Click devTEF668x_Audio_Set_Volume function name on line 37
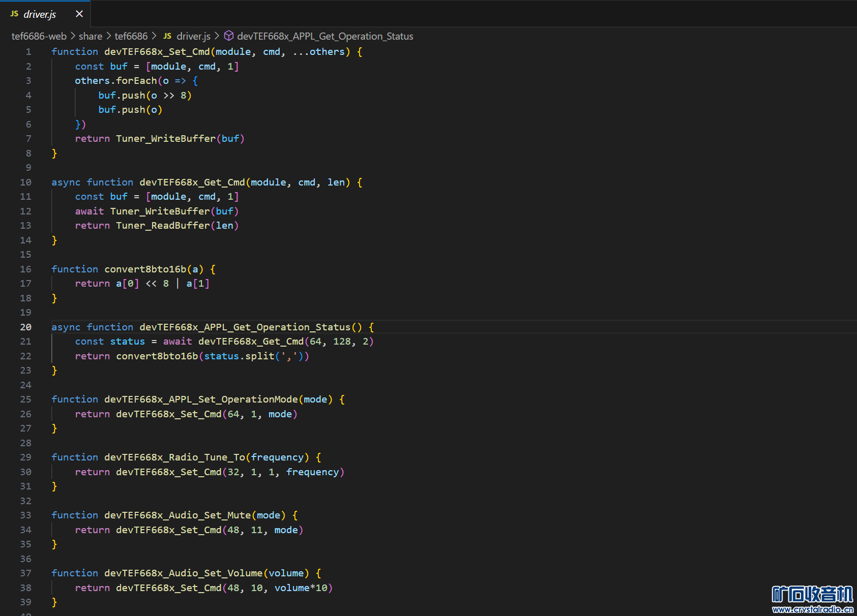Screen dimensions: 857x616 184,573
